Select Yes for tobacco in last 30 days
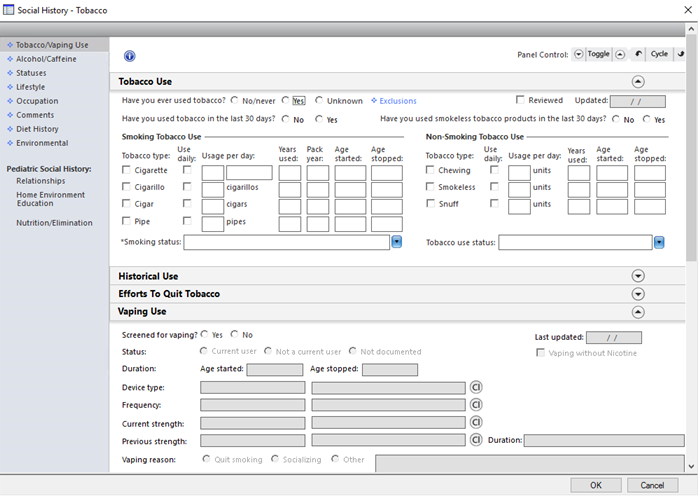 coord(319,119)
